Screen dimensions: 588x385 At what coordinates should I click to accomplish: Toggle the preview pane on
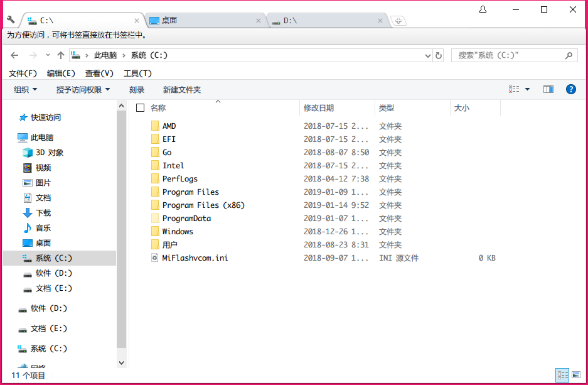point(548,89)
